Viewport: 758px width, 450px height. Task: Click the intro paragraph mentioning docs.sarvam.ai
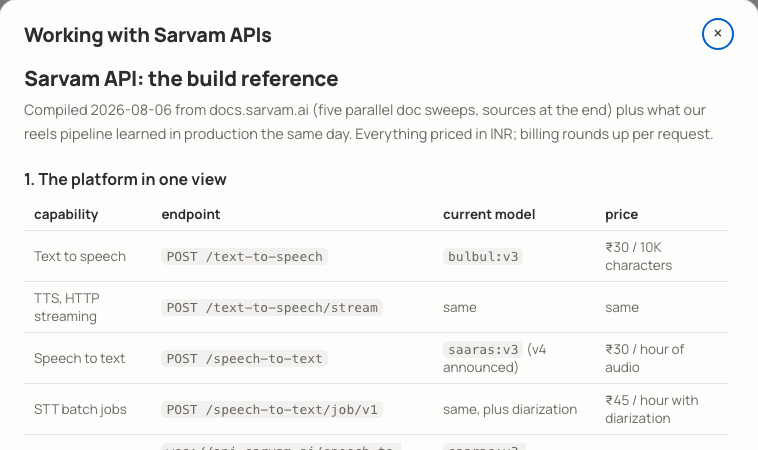(x=368, y=122)
